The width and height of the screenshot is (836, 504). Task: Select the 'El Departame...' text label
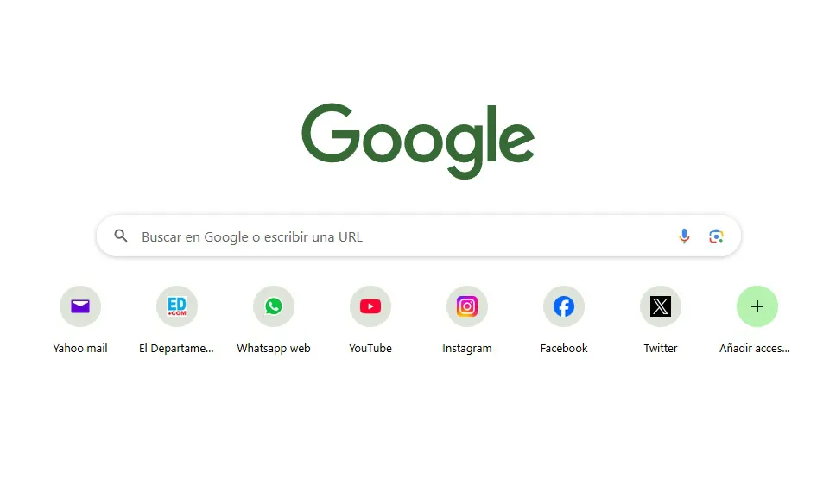[x=176, y=349]
